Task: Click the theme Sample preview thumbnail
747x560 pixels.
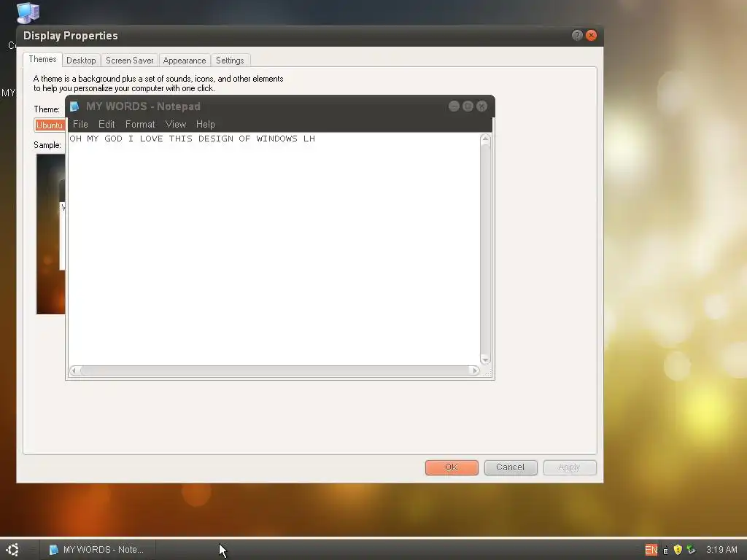Action: point(50,234)
